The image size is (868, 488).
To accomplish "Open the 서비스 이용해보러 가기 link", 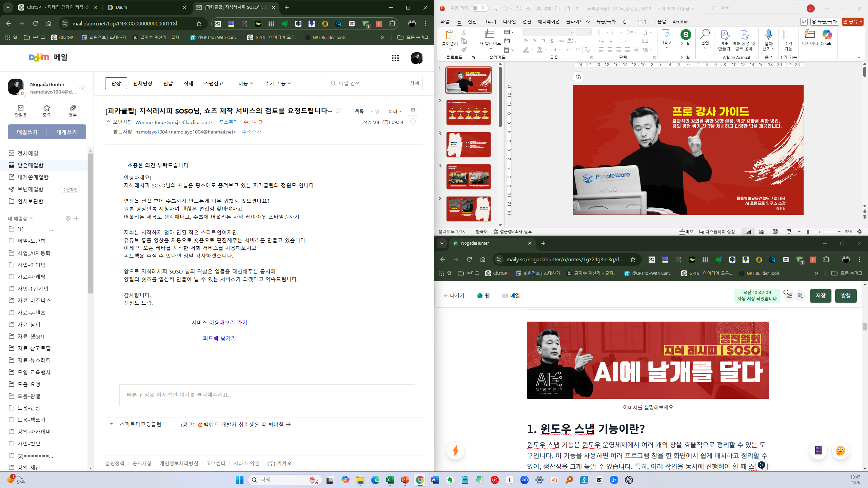I will [219, 322].
